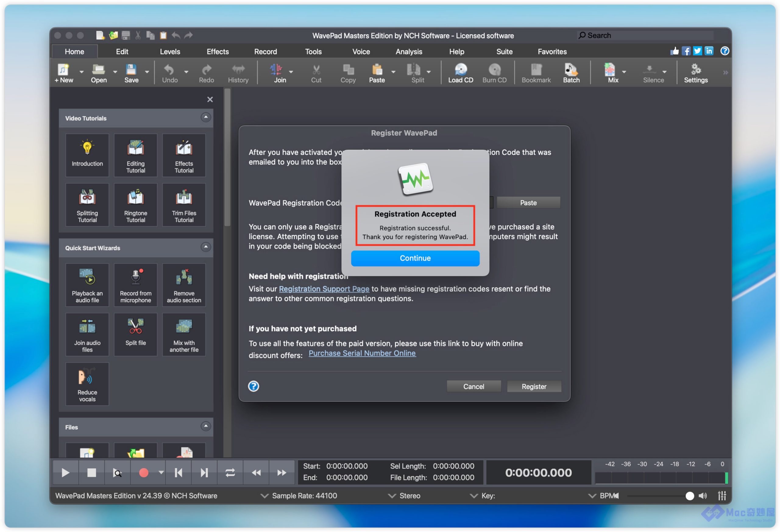Viewport: 780px width, 532px height.
Task: Click the Open toolbar icon
Action: click(x=99, y=73)
